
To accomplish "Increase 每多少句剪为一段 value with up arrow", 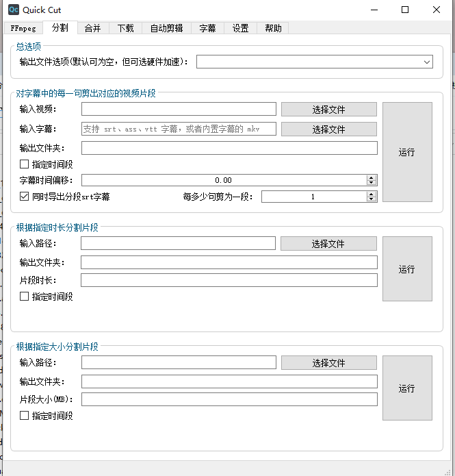I will 372,194.
